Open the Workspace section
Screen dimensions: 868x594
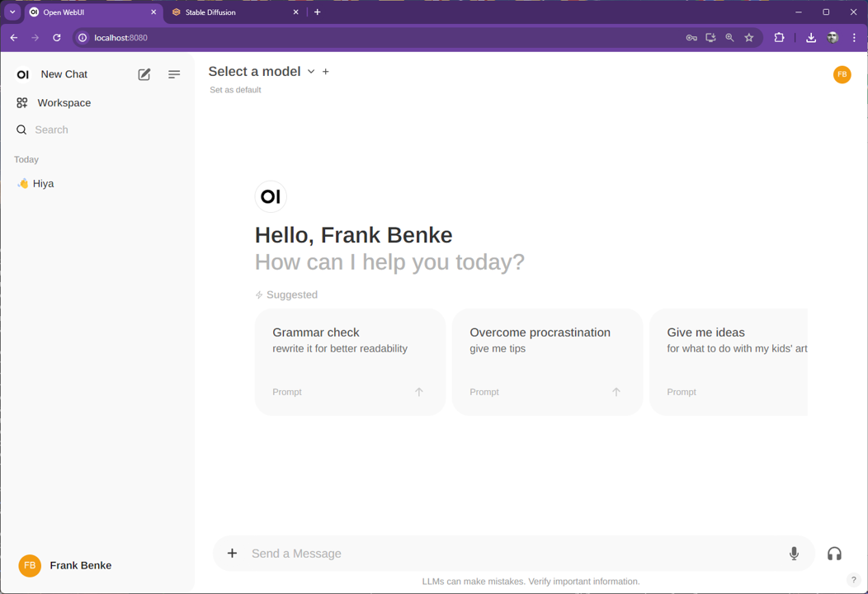click(64, 103)
